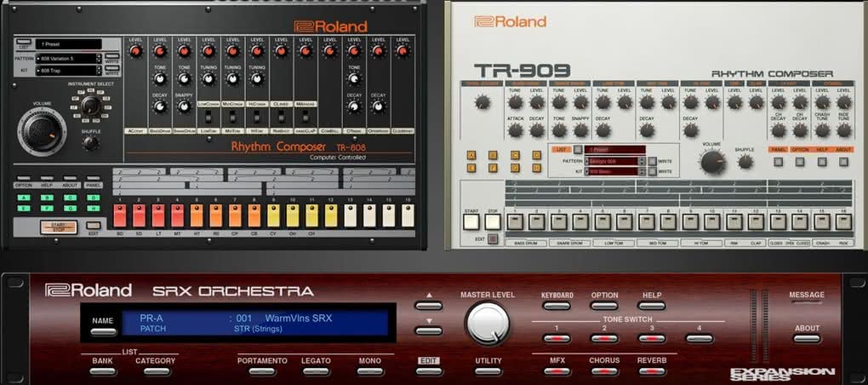This screenshot has height=385, width=868.
Task: Select orange pattern H button on TR-909
Action: (x=536, y=167)
